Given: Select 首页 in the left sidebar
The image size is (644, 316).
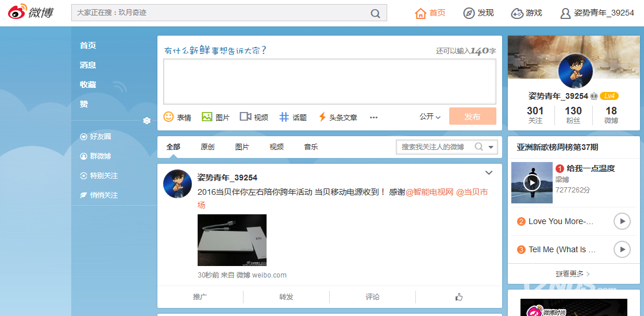Looking at the screenshot, I should (x=88, y=45).
